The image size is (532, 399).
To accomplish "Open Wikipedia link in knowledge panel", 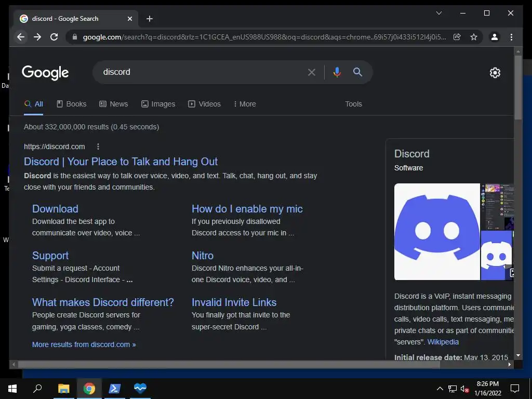I will click(x=443, y=342).
